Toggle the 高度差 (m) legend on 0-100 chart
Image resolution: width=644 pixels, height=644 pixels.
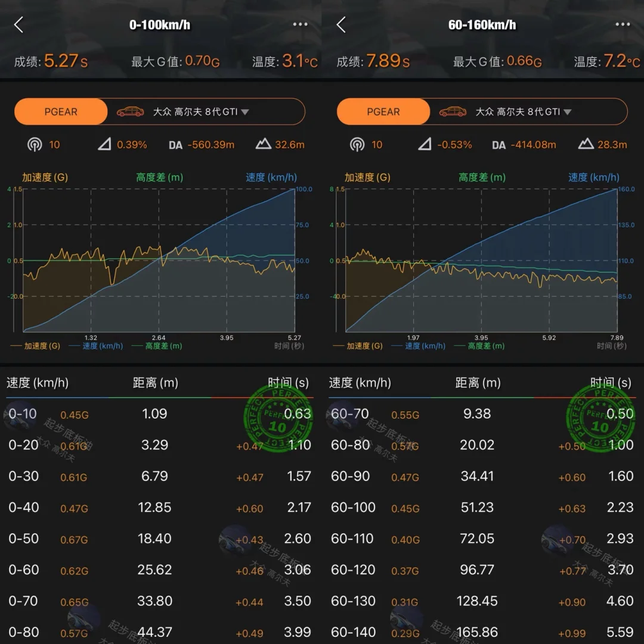[157, 346]
